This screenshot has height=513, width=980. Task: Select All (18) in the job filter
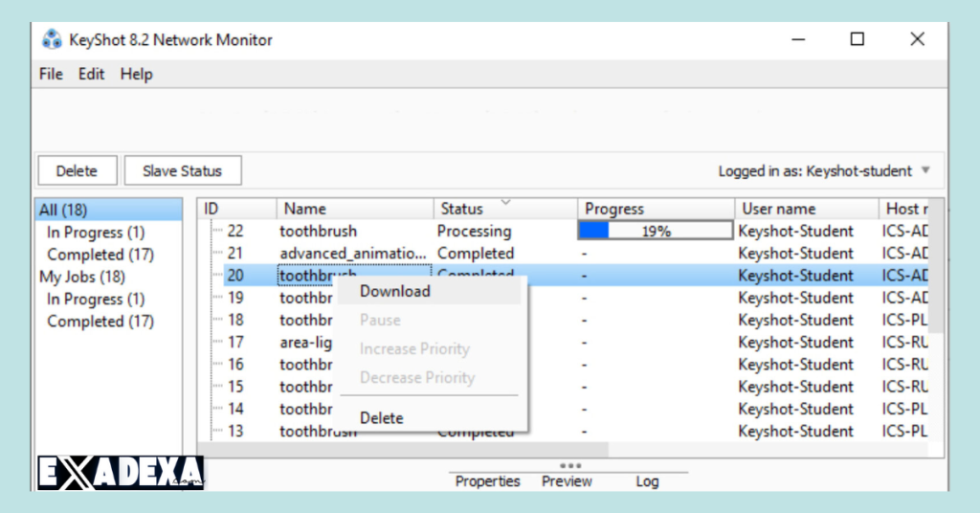click(62, 211)
